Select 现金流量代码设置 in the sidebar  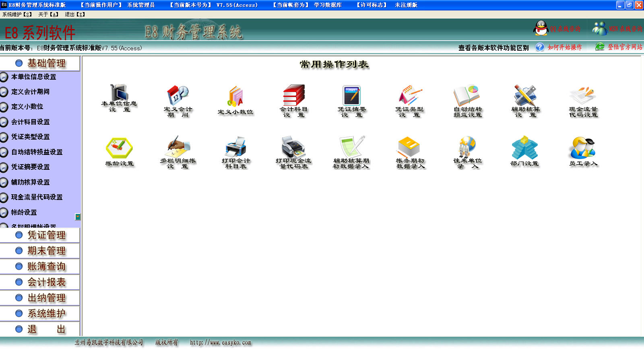tap(37, 197)
